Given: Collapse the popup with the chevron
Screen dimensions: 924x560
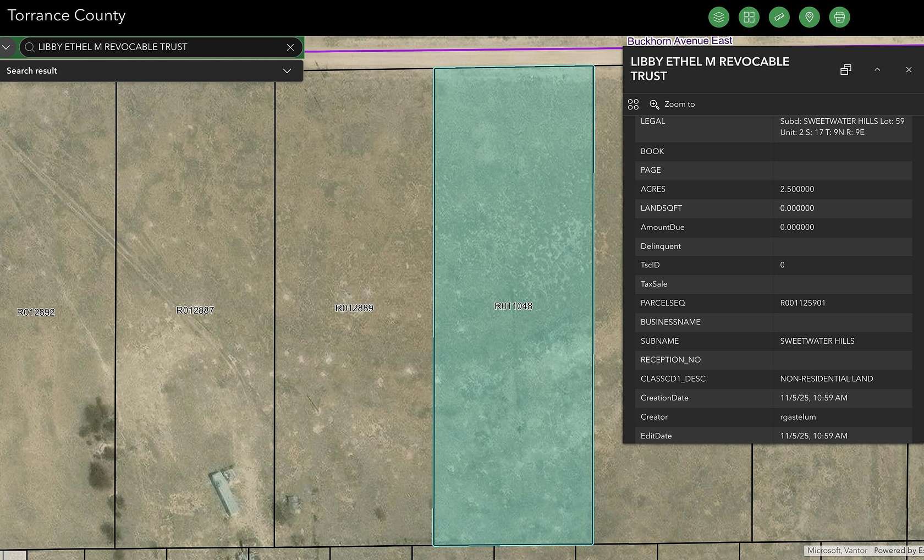Looking at the screenshot, I should 878,70.
